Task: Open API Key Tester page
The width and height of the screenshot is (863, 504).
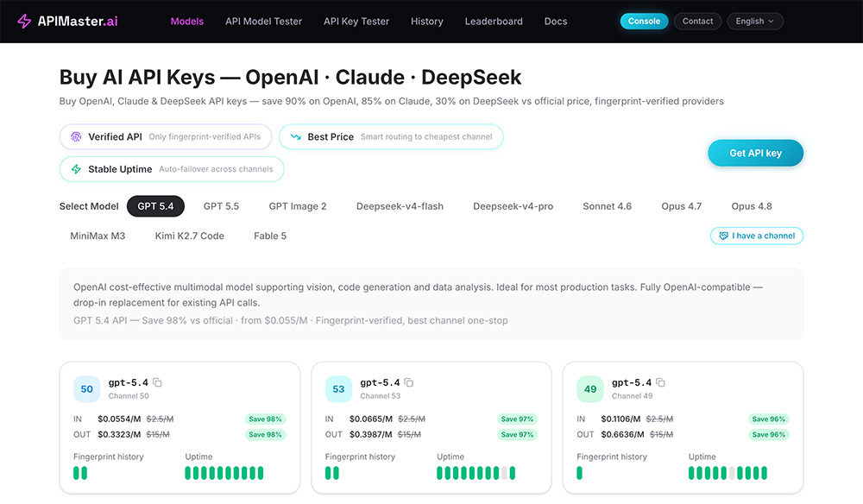Action: tap(356, 22)
